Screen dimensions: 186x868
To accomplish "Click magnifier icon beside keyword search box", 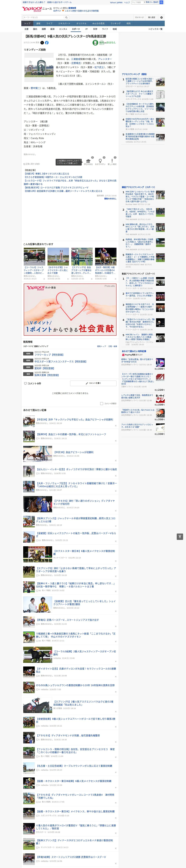I will 66,18.
